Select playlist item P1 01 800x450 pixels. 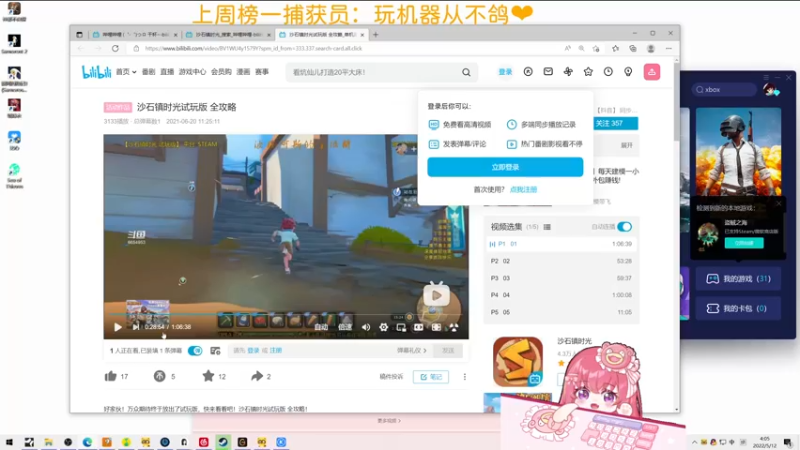coord(561,244)
